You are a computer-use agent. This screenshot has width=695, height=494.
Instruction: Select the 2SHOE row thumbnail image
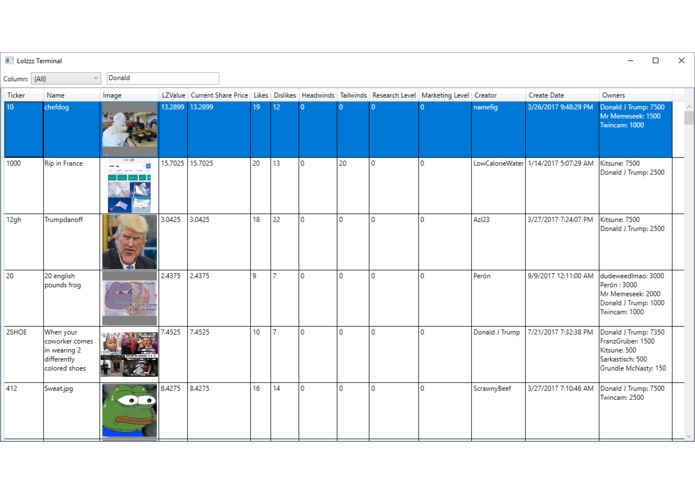tap(129, 354)
